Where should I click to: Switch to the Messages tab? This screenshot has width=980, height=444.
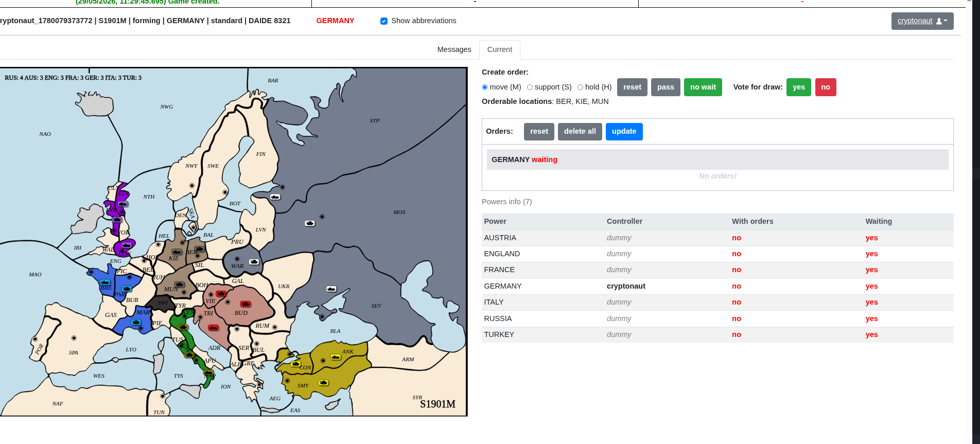tap(454, 49)
